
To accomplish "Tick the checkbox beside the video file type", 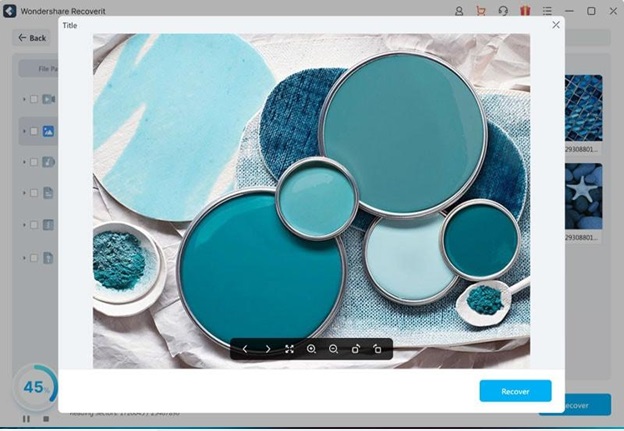I will [x=34, y=99].
